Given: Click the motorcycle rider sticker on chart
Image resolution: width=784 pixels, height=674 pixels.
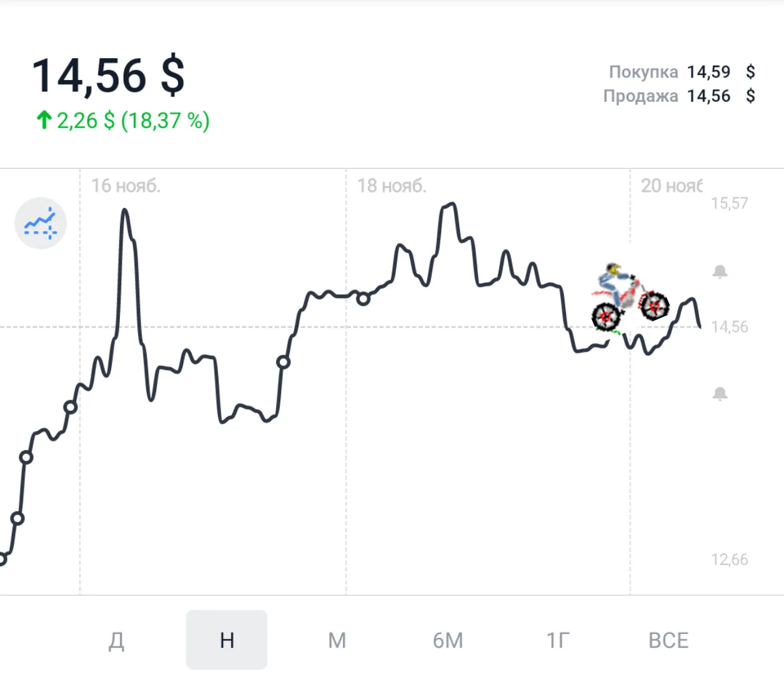Looking at the screenshot, I should (630, 298).
